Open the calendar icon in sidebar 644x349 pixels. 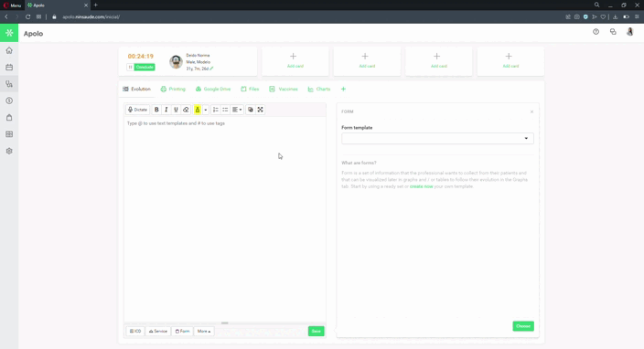click(x=9, y=68)
